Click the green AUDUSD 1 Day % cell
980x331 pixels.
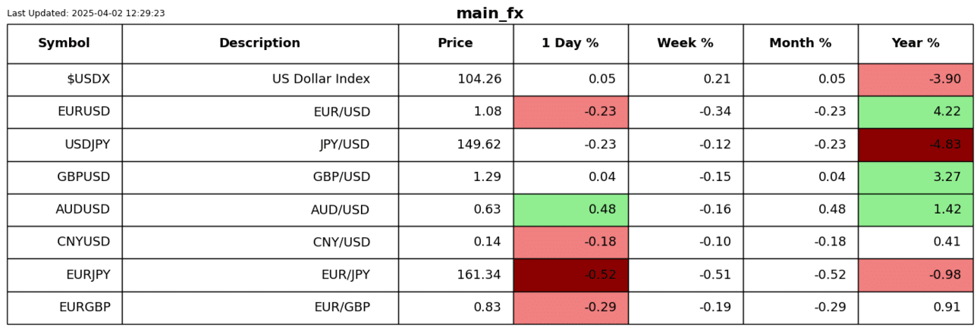click(570, 210)
